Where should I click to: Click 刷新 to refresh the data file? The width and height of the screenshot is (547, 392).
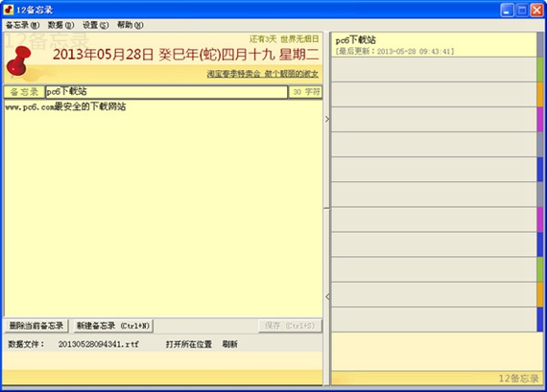[229, 344]
